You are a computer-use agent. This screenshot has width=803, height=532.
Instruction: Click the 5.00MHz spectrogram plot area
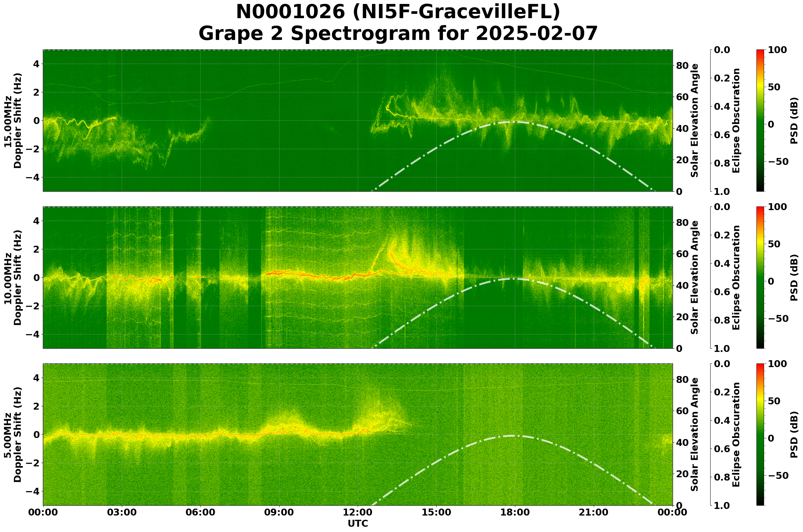click(x=358, y=435)
